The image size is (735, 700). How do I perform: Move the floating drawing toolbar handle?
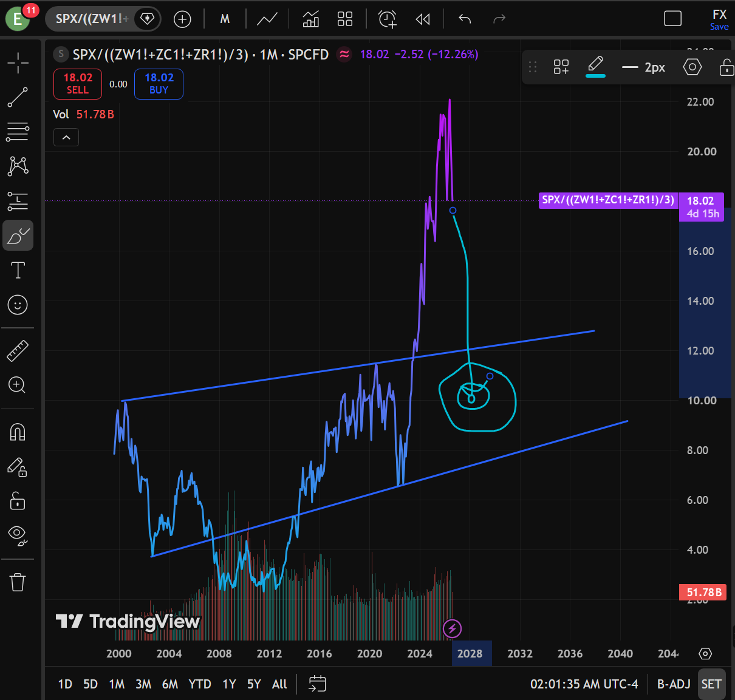coord(533,67)
